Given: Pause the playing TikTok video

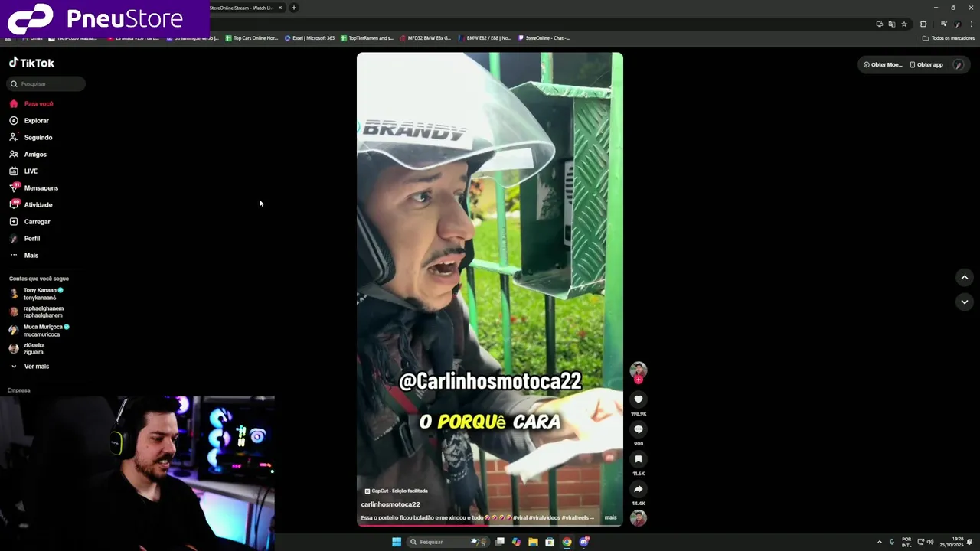Looking at the screenshot, I should tap(490, 289).
